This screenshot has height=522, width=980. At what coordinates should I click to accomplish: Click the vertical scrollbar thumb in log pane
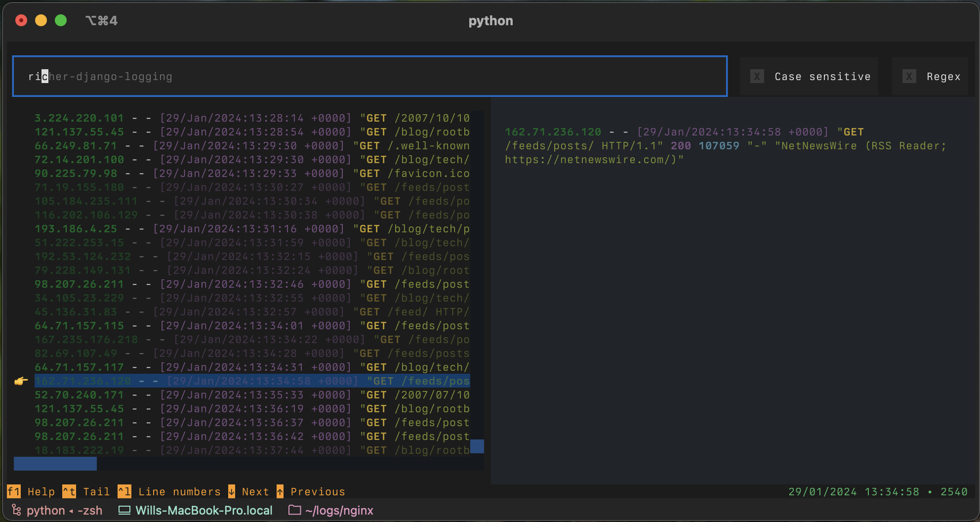coord(477,446)
